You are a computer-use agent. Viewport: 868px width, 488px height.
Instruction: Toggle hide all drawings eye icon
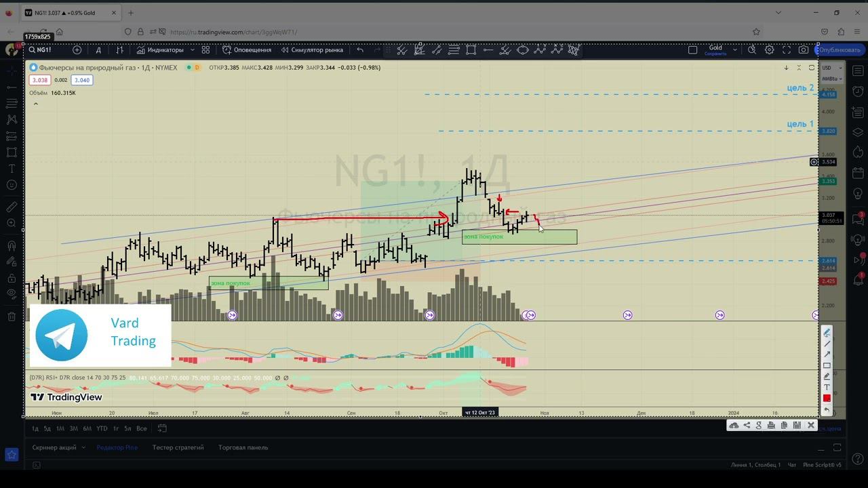(12, 294)
